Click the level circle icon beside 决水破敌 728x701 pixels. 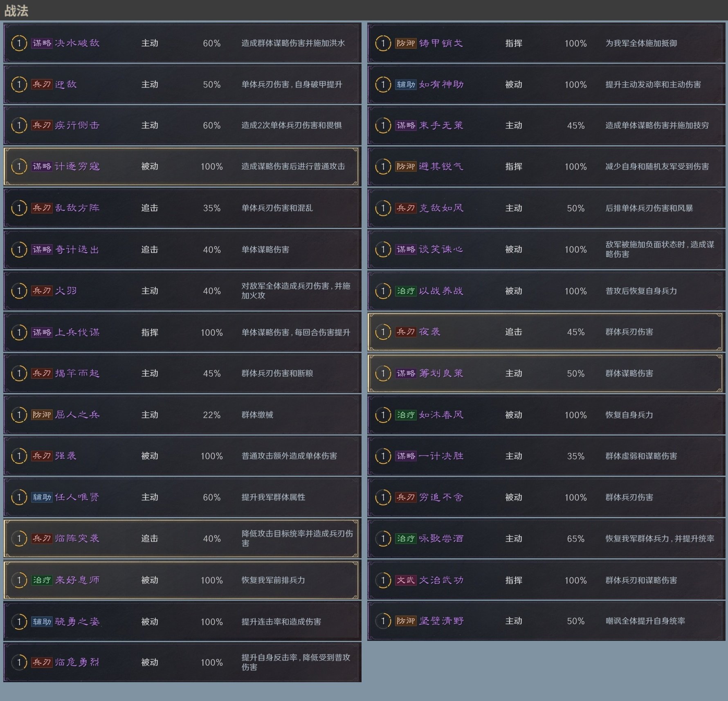coord(19,43)
